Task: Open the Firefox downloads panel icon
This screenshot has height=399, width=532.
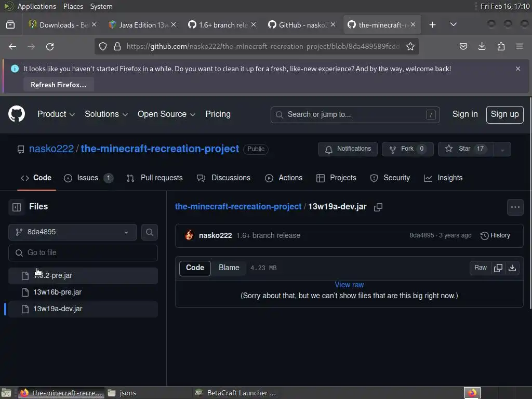Action: [482, 46]
